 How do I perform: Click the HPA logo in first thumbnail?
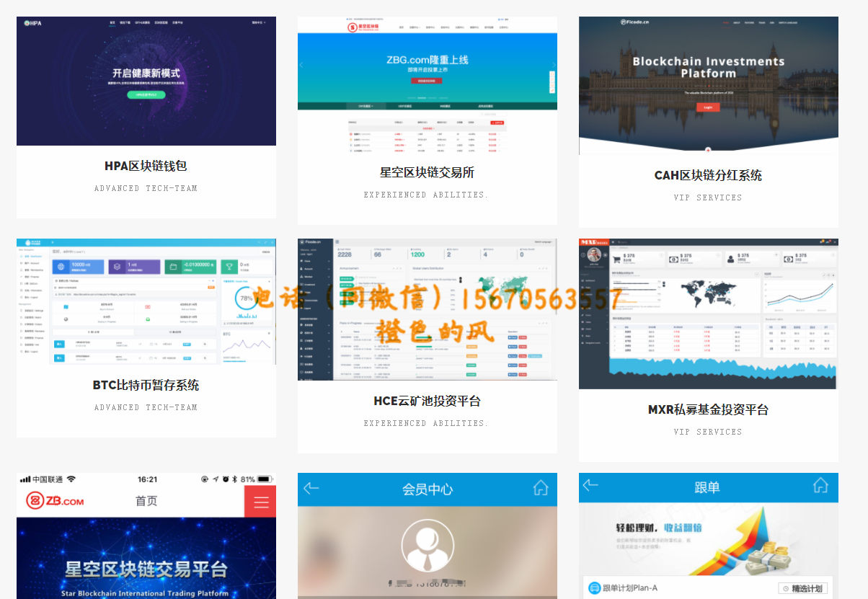[x=33, y=23]
